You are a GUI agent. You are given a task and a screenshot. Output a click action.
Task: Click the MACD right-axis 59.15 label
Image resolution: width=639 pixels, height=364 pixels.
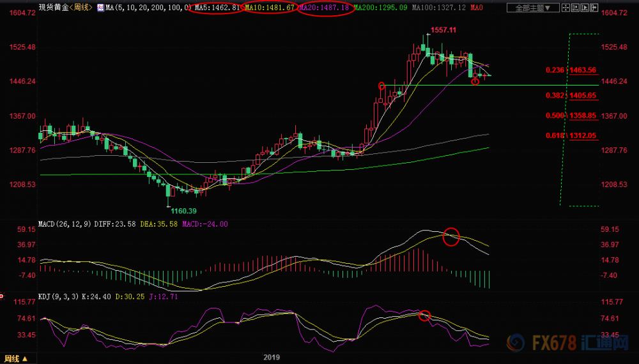point(610,230)
